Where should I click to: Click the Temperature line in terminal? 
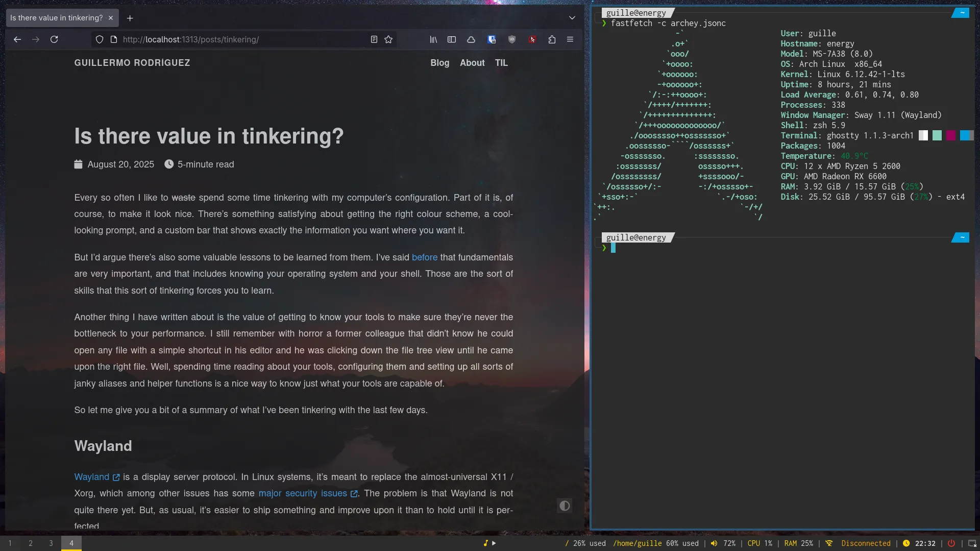(824, 156)
